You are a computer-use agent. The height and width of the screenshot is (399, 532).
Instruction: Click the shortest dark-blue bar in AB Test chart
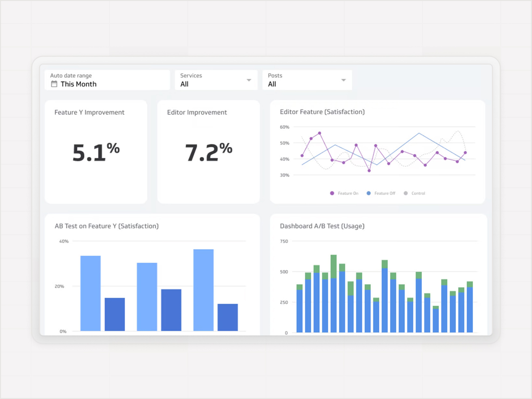[228, 318]
